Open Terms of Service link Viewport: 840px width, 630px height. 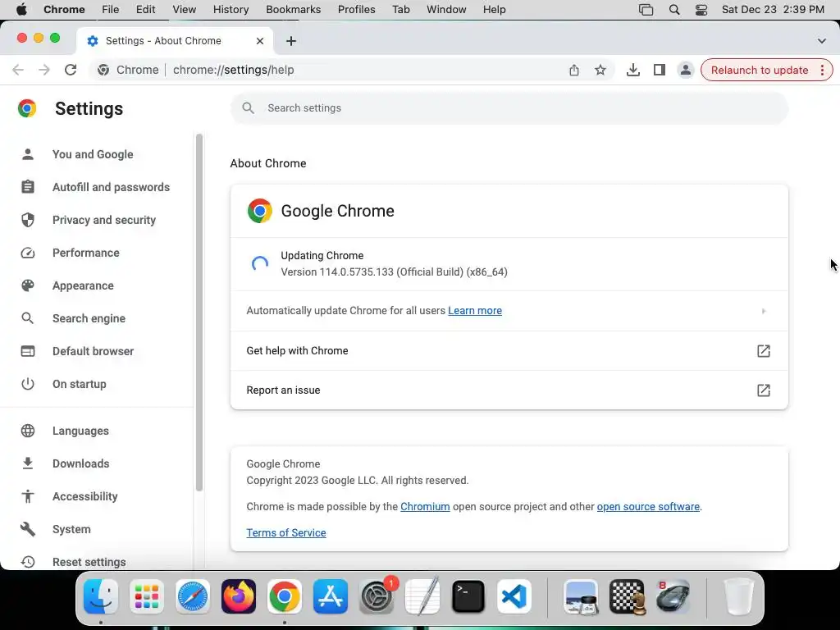pos(286,532)
